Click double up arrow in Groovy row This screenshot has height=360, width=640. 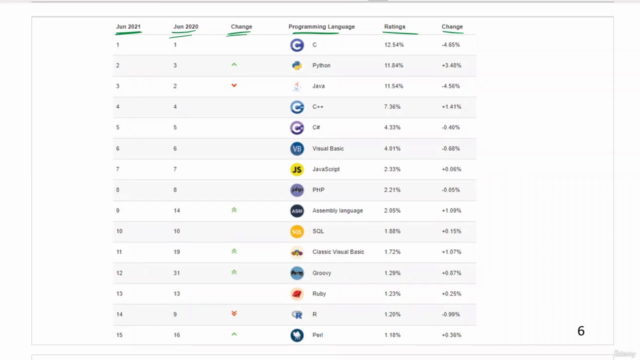234,272
